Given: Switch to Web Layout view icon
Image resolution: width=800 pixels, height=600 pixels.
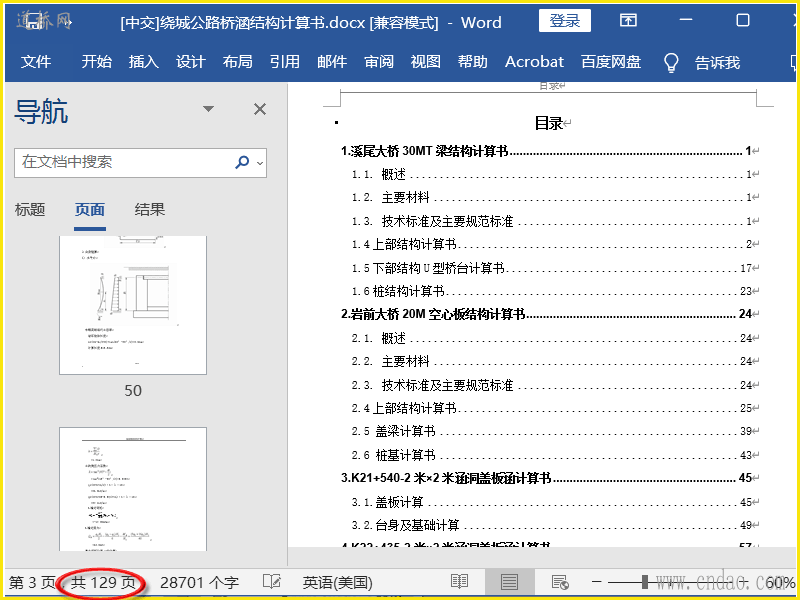Looking at the screenshot, I should 560,582.
